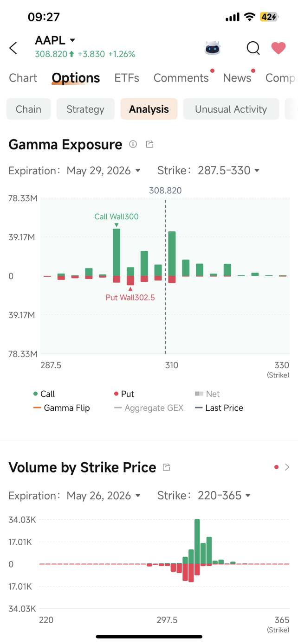298x644 pixels.
Task: Tap Gamma Exposure info icon
Action: click(x=133, y=144)
